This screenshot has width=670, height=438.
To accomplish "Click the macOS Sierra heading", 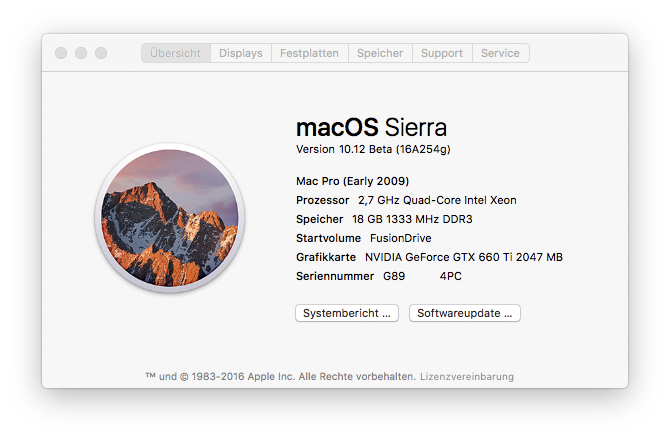I will (x=371, y=127).
